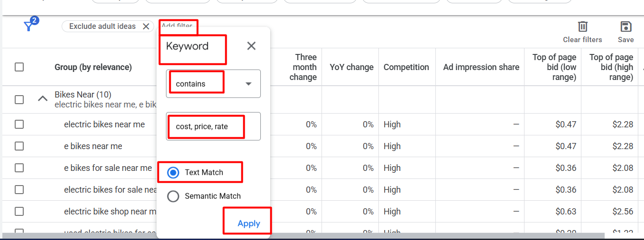The height and width of the screenshot is (240, 644).
Task: Click the keyword text field with cost, price, rate
Action: tap(213, 126)
